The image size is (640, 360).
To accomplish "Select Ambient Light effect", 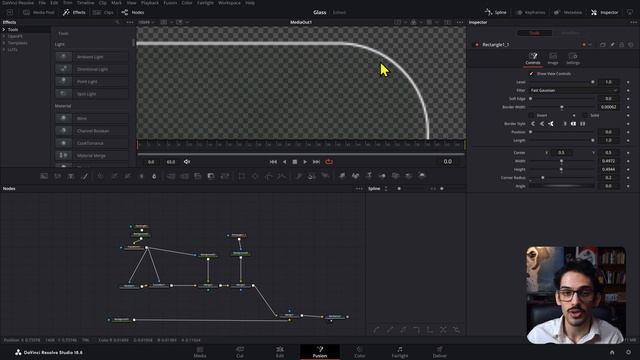I will pos(91,57).
